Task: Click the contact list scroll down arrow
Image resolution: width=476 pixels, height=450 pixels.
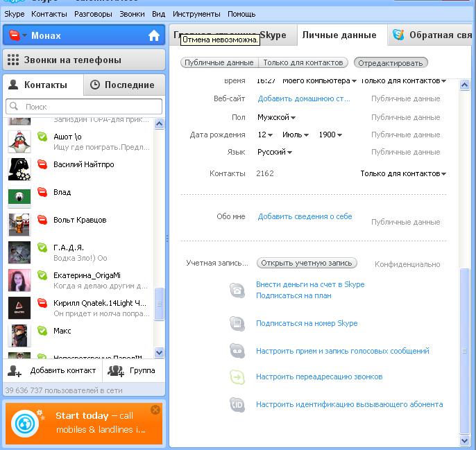Action: [x=159, y=353]
